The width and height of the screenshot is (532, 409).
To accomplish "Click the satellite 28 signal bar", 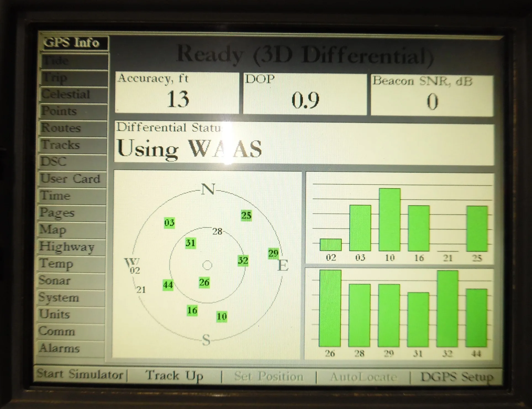I will click(359, 315).
